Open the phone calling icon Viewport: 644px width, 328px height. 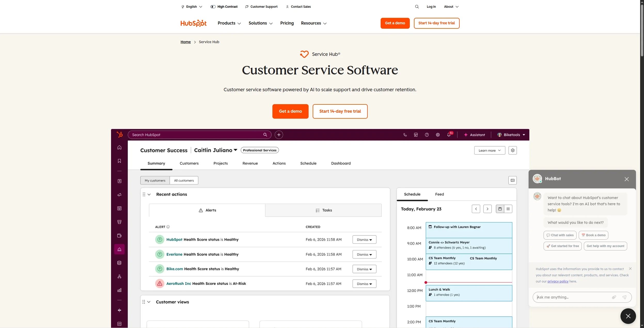click(405, 135)
